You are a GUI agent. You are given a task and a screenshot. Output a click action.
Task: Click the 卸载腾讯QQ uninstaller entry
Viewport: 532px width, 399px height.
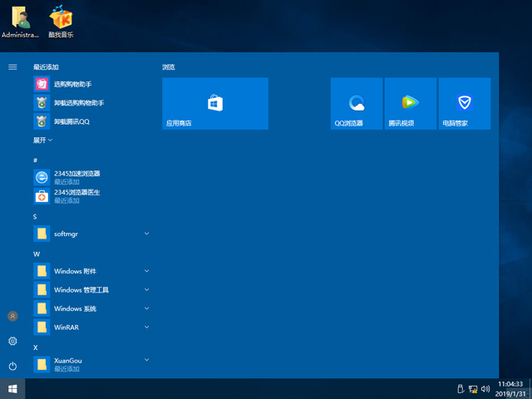[x=71, y=121]
